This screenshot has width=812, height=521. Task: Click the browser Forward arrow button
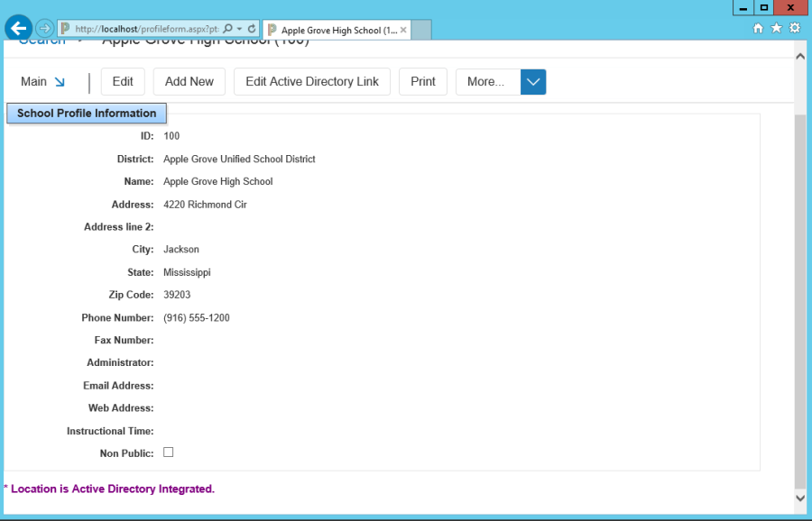(x=44, y=29)
